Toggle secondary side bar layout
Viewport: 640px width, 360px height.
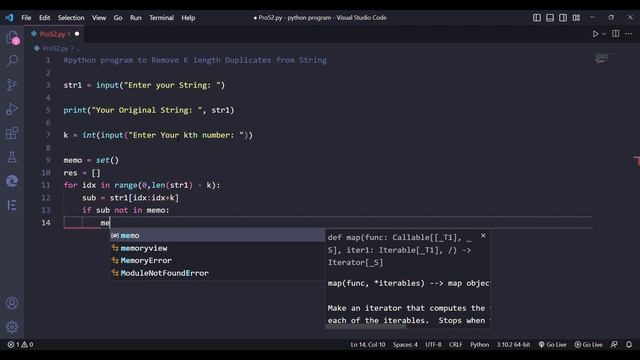563,18
